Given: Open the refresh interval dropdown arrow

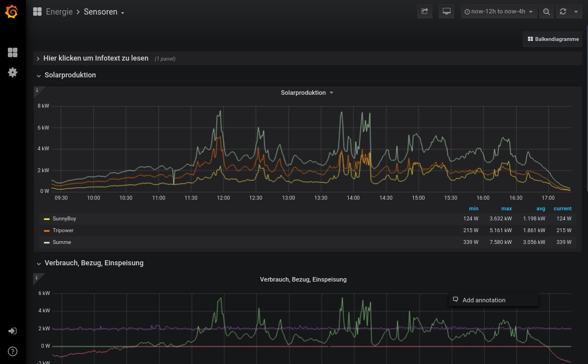Looking at the screenshot, I should click(576, 12).
